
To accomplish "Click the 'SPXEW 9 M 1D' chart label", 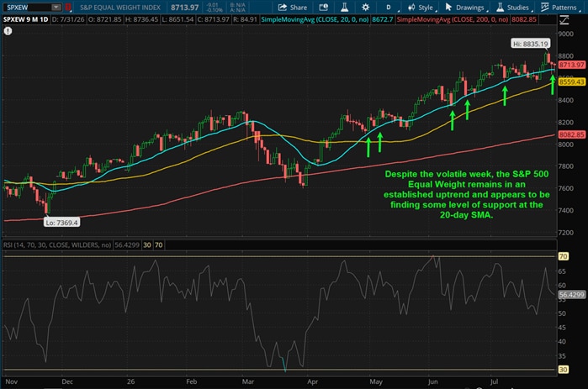I will tap(26, 19).
